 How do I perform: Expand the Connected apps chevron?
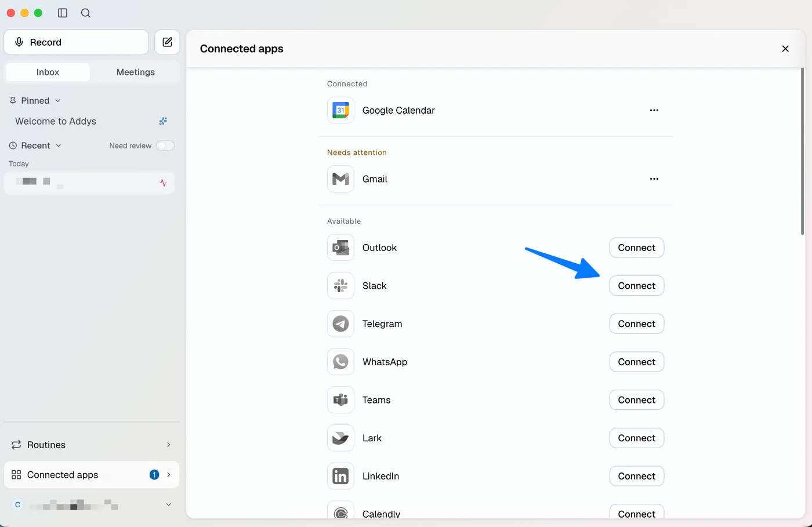point(169,475)
